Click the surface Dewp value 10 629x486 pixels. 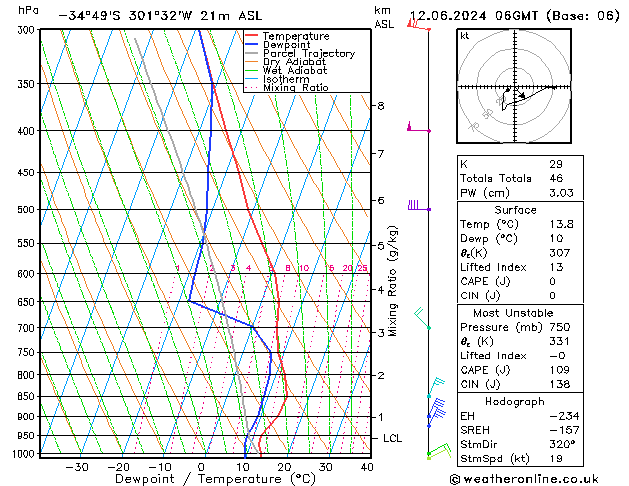pos(556,239)
